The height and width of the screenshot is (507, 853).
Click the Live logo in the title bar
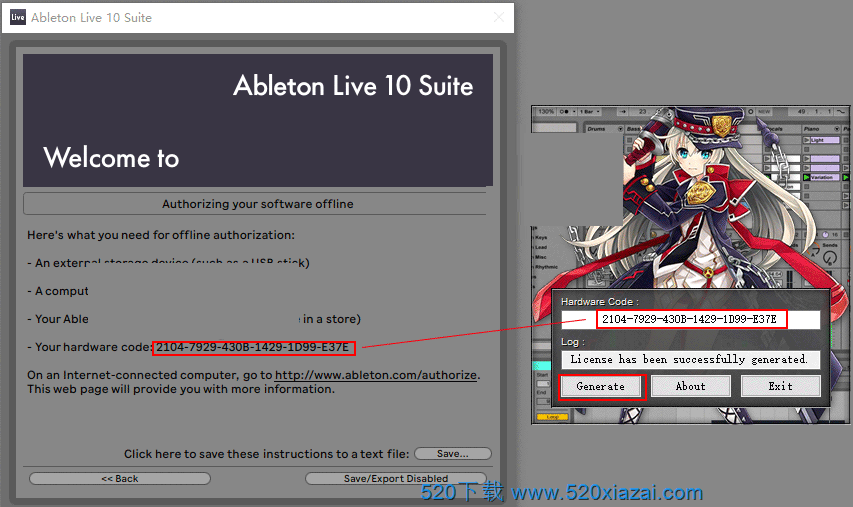tap(18, 17)
